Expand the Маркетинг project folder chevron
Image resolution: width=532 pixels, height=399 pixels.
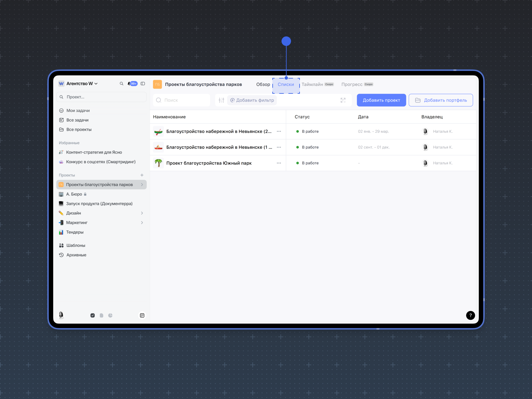(x=142, y=223)
